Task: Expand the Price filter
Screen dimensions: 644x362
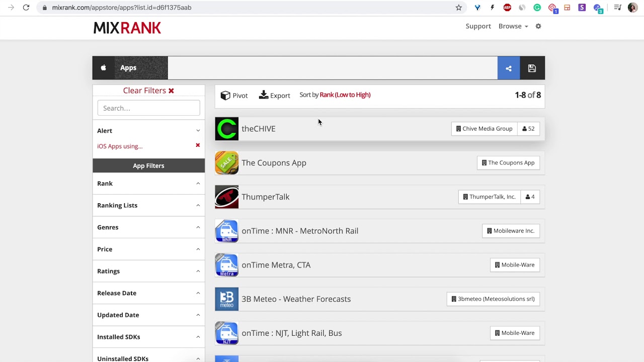Action: [x=148, y=249]
